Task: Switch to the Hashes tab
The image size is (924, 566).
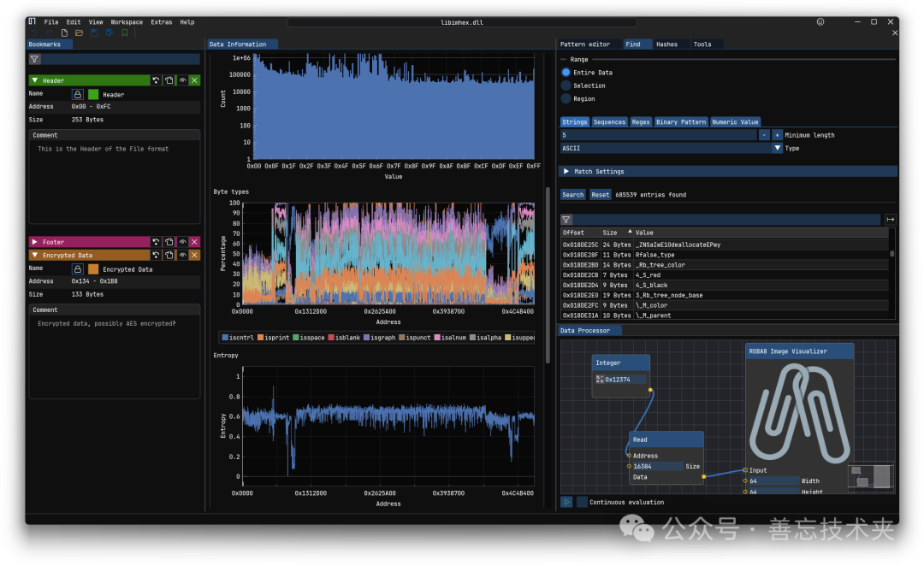Action: [x=666, y=44]
